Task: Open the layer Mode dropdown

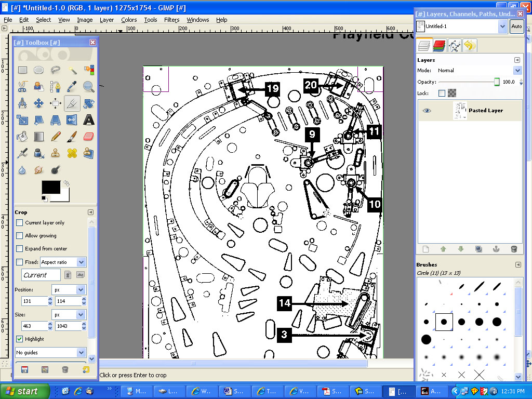Action: 517,71
